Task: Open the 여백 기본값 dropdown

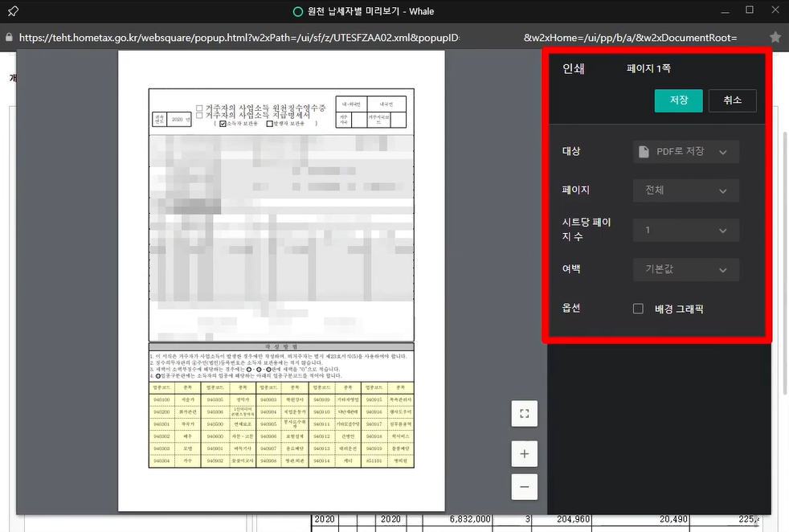Action: coord(686,269)
